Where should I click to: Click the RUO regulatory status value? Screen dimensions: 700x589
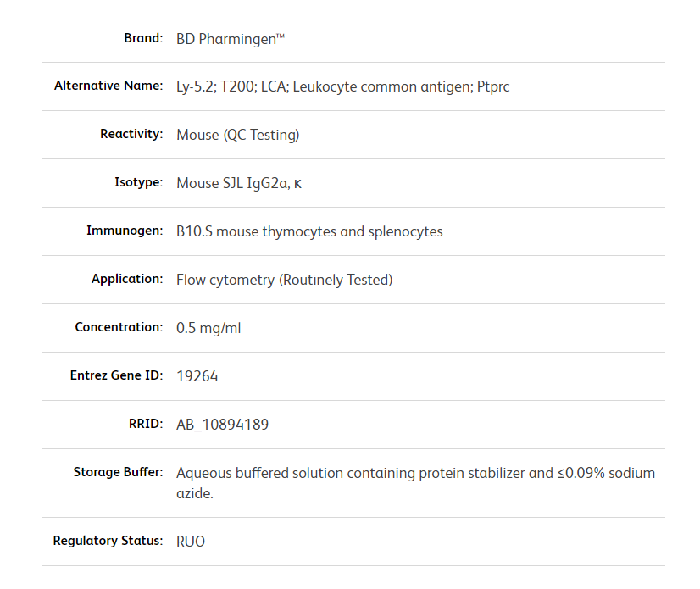pos(191,542)
